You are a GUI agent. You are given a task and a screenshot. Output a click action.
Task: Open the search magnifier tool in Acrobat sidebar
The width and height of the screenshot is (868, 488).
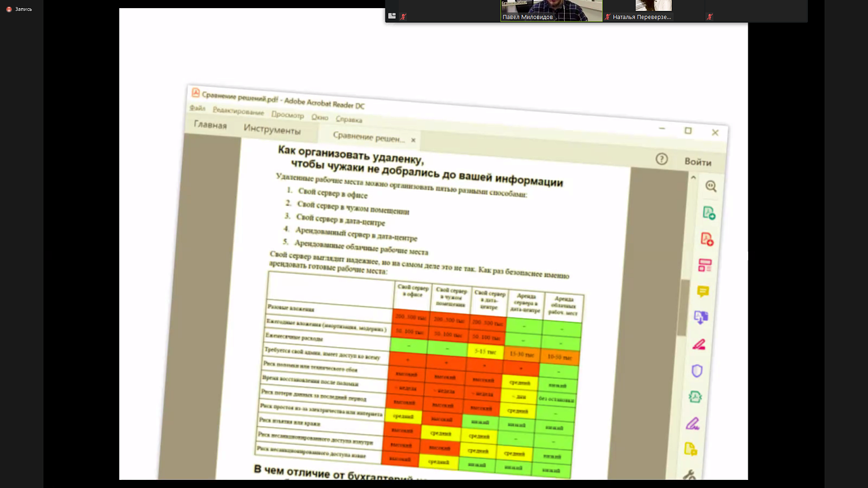(711, 186)
